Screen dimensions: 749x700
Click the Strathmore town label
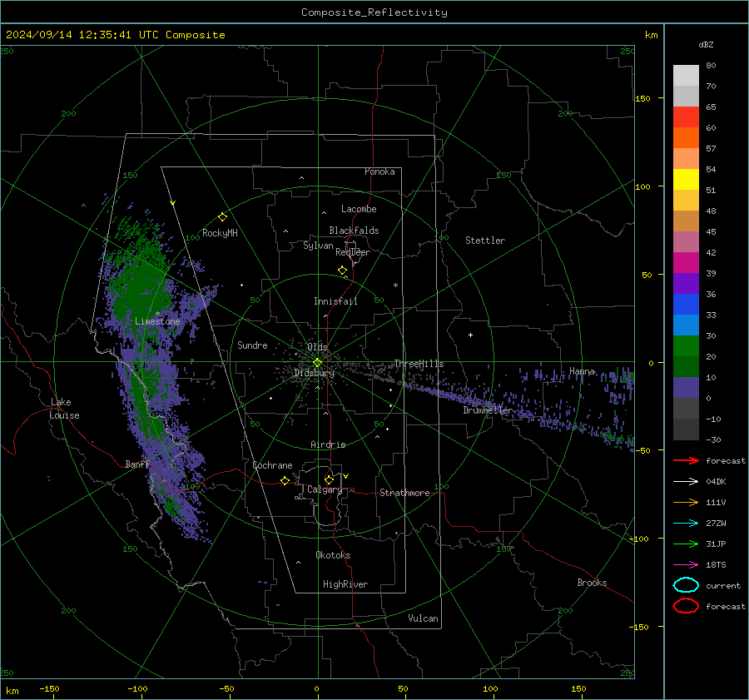[x=404, y=493]
